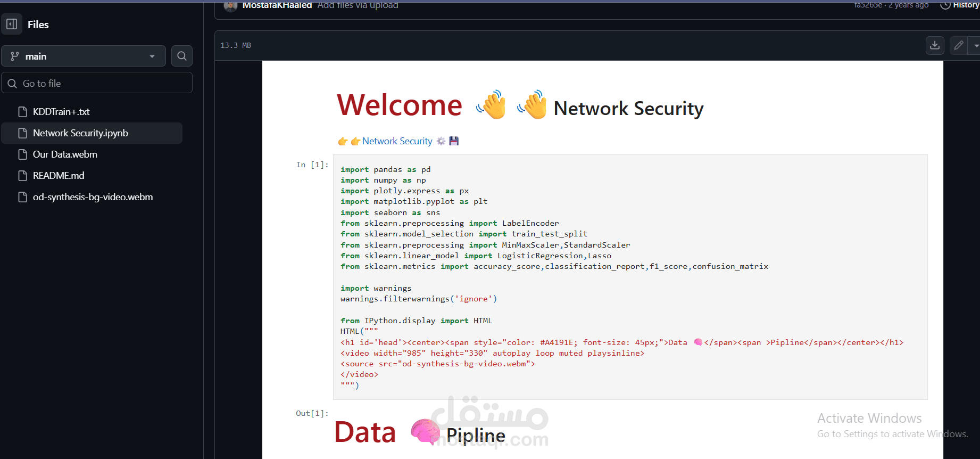Collapse the Files side panel icon
This screenshot has height=459, width=980.
pyautogui.click(x=12, y=24)
